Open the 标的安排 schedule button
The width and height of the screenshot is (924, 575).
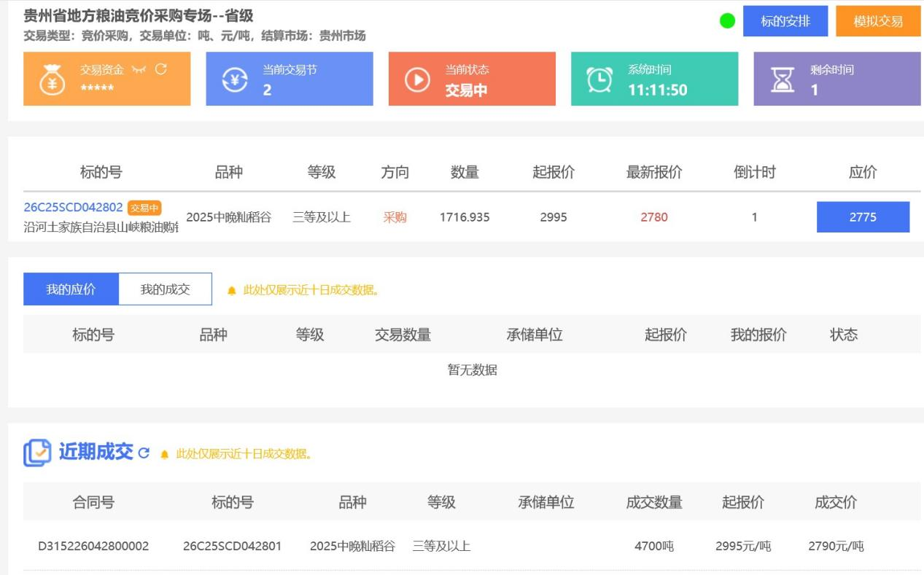point(785,21)
